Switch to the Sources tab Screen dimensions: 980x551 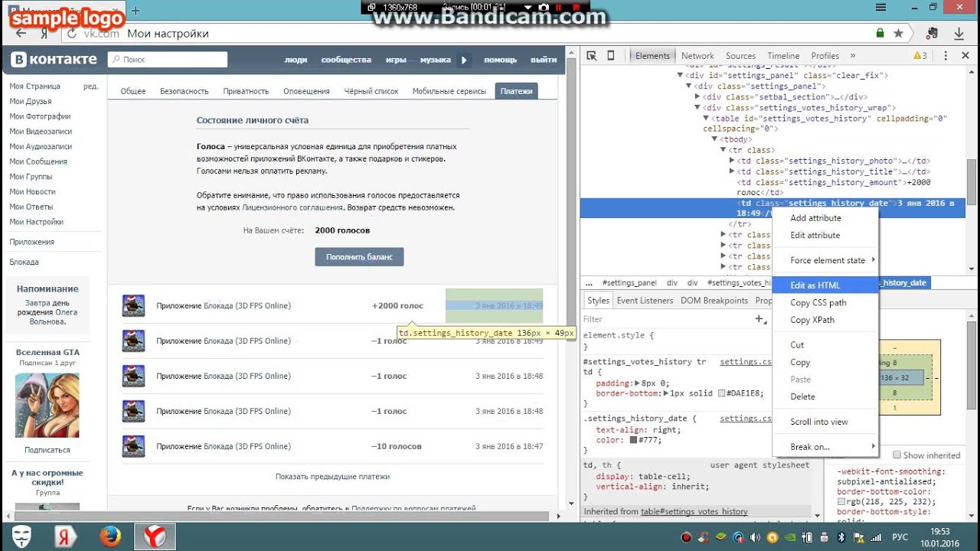click(x=740, y=56)
